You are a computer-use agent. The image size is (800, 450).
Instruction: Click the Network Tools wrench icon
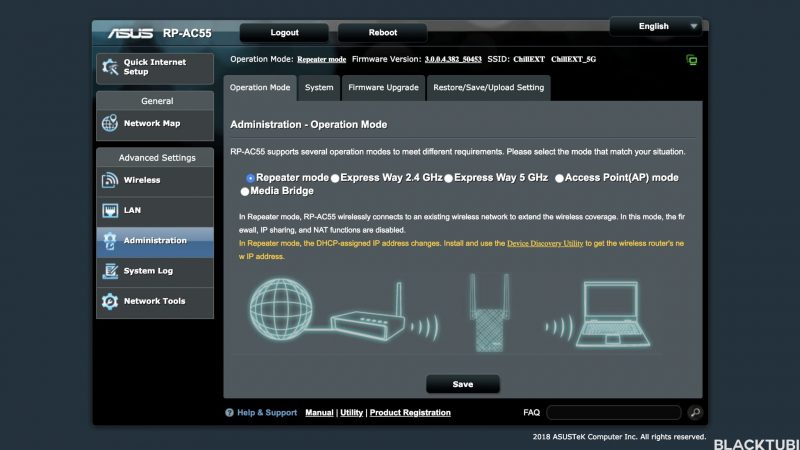[110, 301]
